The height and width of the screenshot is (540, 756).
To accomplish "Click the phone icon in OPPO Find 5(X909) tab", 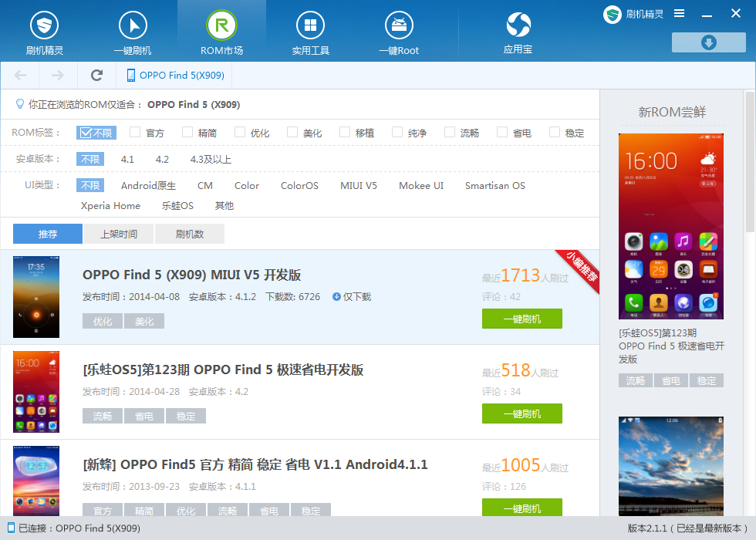I will (x=130, y=76).
